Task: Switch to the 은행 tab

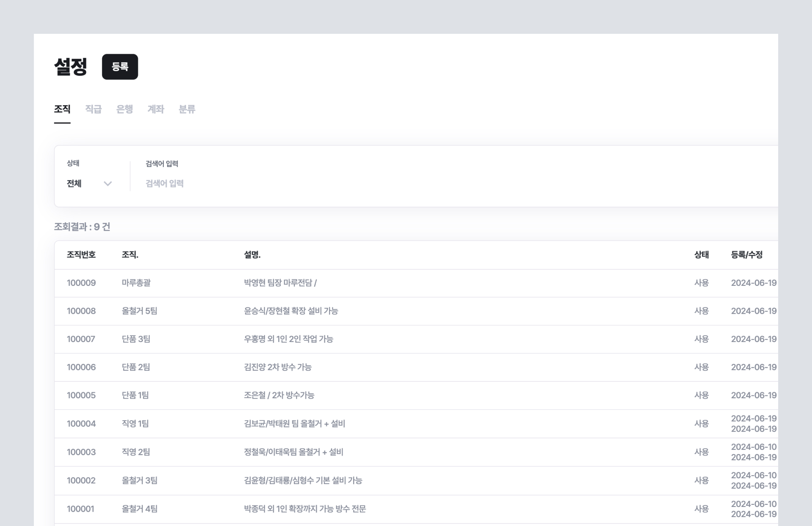Action: click(124, 109)
